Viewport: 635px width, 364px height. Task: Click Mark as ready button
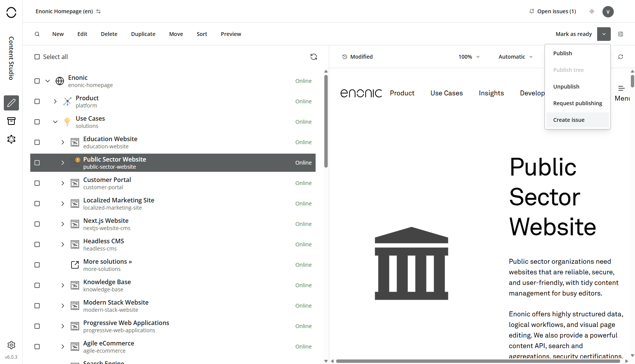coord(574,34)
